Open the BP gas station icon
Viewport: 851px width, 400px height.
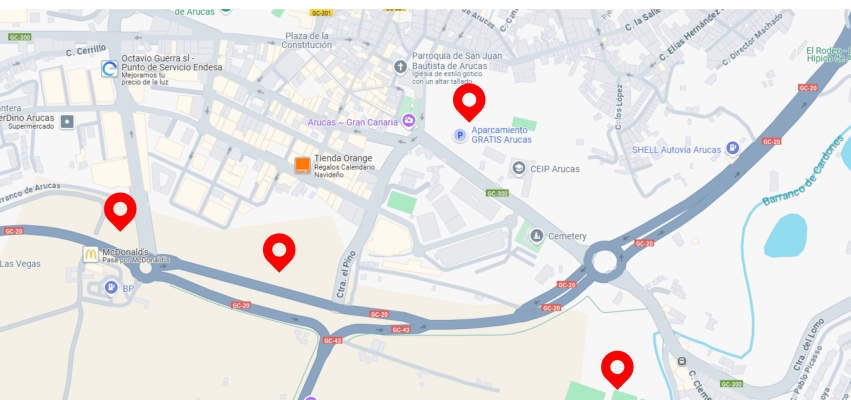tap(111, 288)
